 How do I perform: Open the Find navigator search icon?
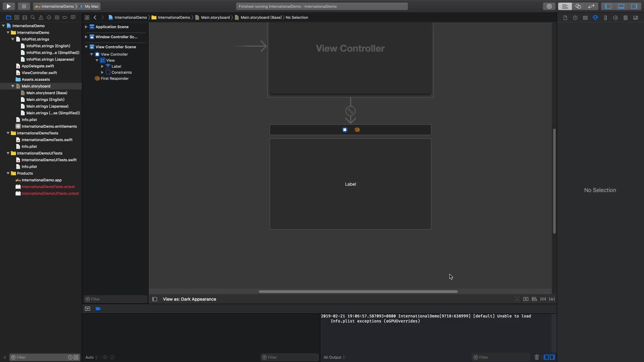click(x=33, y=17)
